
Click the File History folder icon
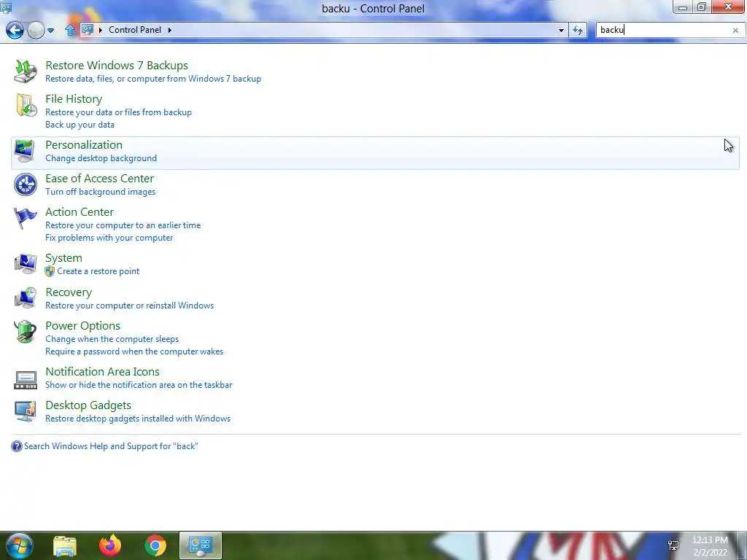point(26,105)
